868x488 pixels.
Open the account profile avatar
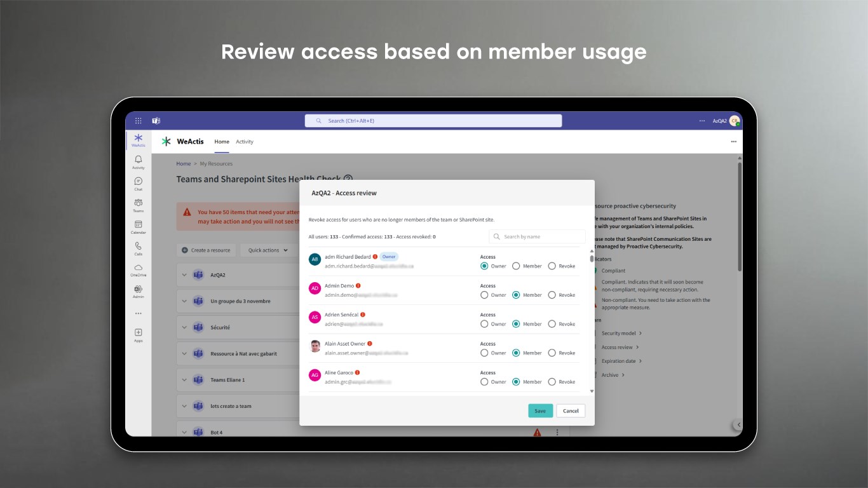pyautogui.click(x=735, y=121)
